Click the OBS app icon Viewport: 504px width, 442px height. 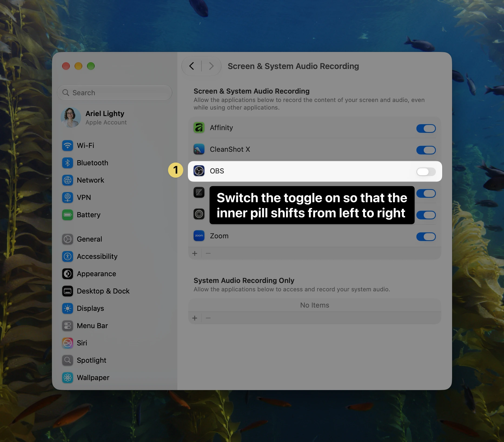199,171
